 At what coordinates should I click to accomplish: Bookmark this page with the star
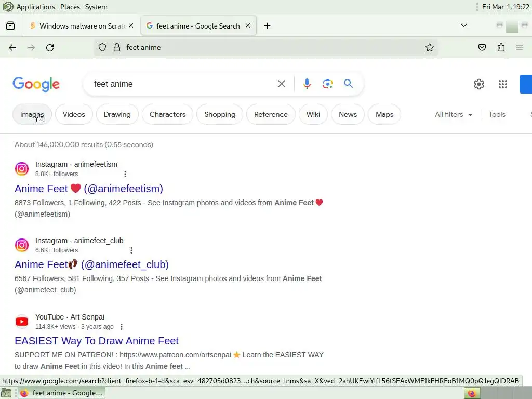coord(430,47)
